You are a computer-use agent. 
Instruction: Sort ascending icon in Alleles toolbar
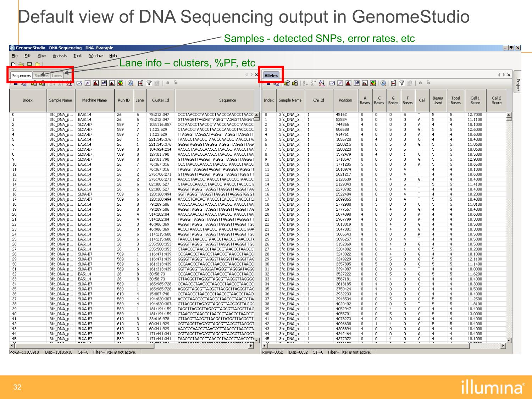305,83
